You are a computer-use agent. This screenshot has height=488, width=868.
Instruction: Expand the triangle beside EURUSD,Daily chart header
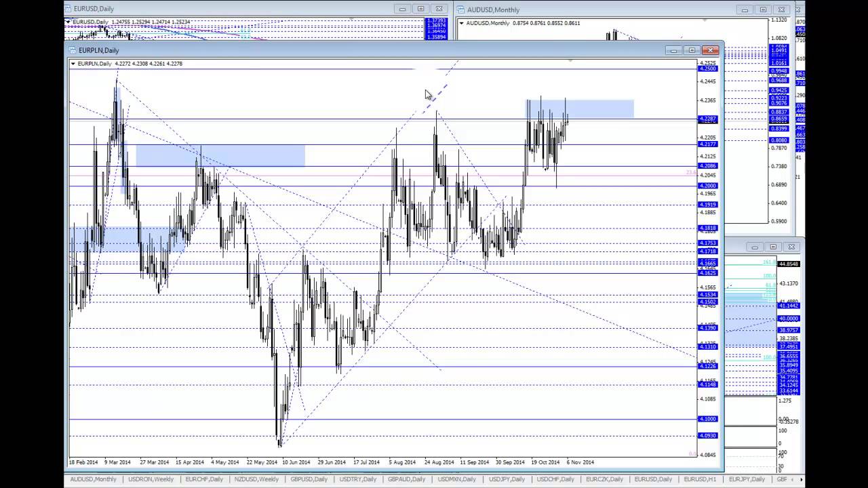point(68,22)
